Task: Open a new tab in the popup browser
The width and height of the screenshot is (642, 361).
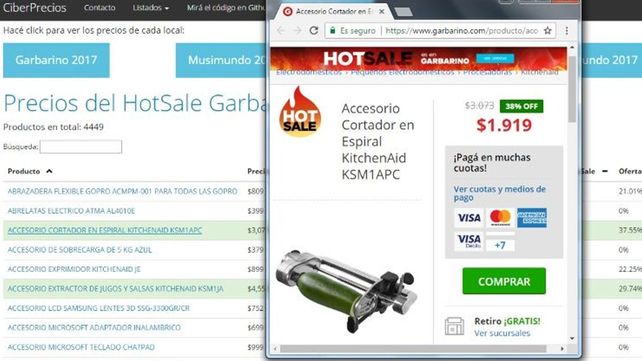Action: point(403,12)
